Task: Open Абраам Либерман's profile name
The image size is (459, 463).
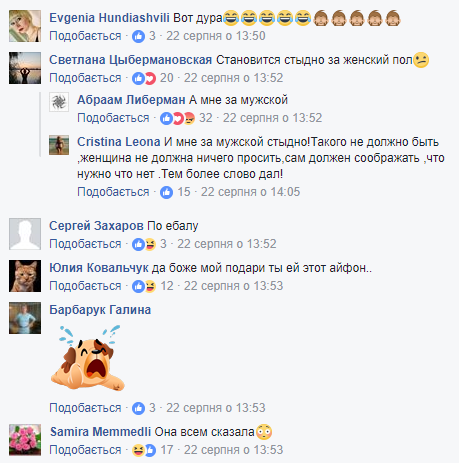Action: click(x=131, y=100)
